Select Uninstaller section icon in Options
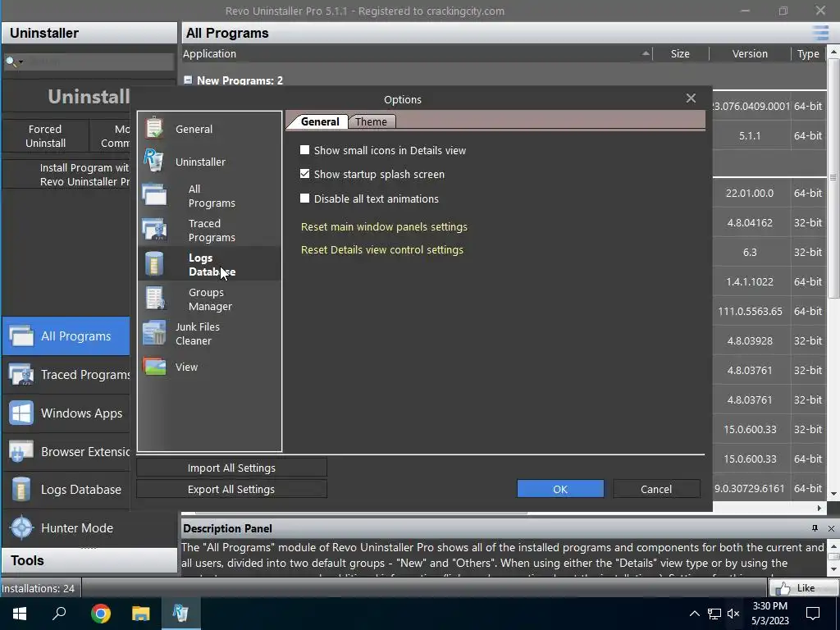 click(153, 161)
